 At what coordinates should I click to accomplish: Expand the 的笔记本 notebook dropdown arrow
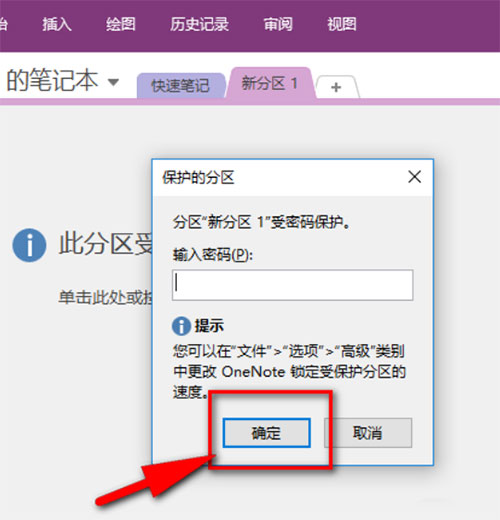click(113, 82)
